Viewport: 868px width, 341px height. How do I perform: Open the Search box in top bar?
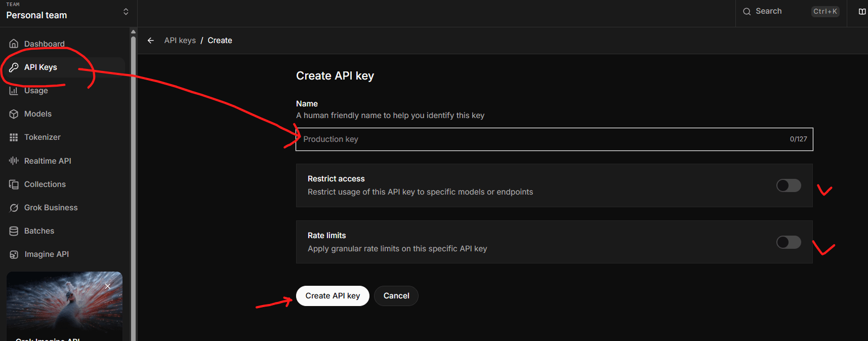click(x=791, y=12)
